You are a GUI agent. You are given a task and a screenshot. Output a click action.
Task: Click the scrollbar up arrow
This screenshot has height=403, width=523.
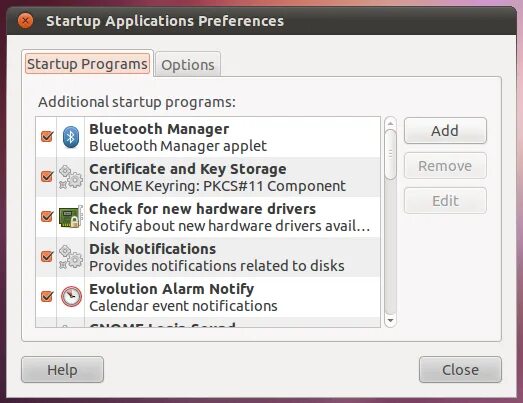[390, 123]
